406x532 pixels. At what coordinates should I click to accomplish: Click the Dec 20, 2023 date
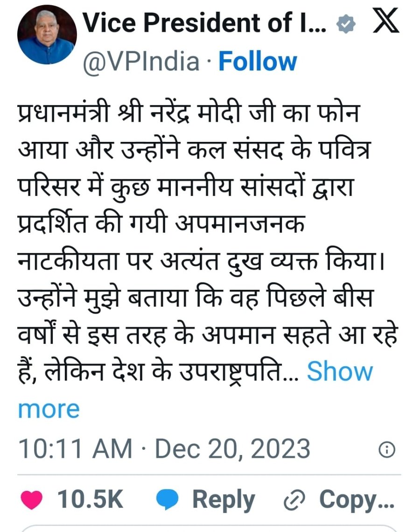coord(232,449)
